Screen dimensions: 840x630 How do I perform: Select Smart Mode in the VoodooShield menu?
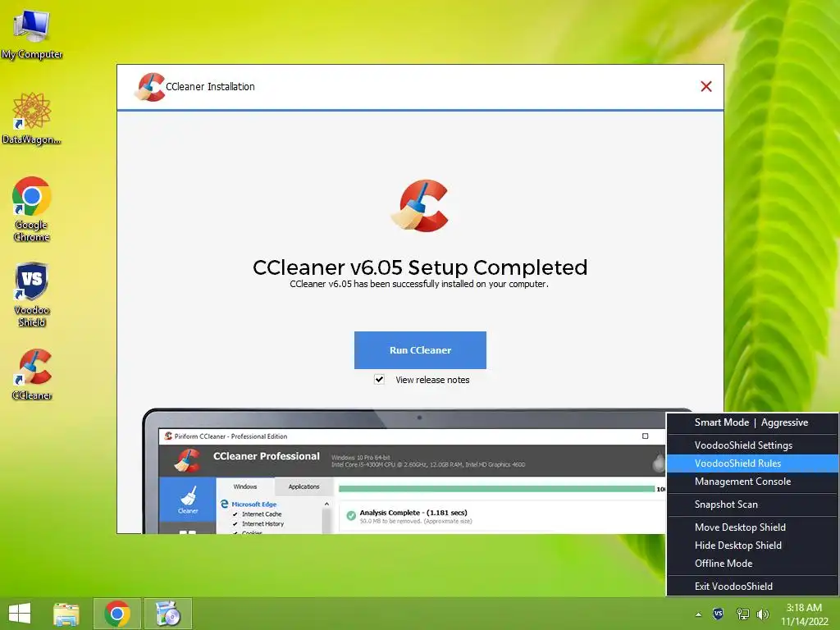[x=722, y=422]
